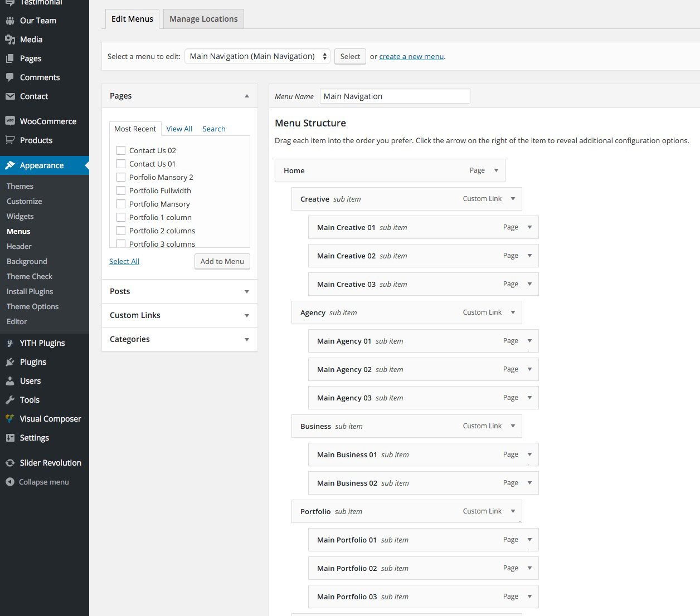
Task: Open the menu selection dropdown
Action: [x=257, y=56]
